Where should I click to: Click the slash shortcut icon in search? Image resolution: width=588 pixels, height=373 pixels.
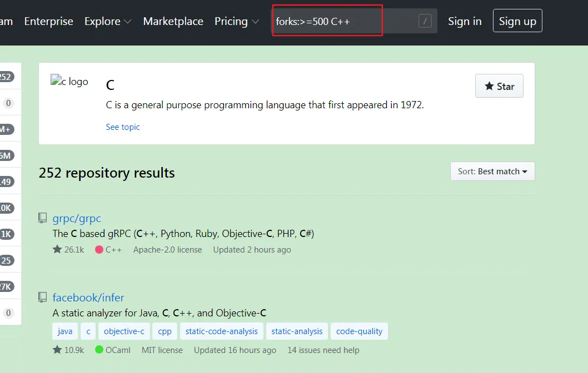(425, 21)
